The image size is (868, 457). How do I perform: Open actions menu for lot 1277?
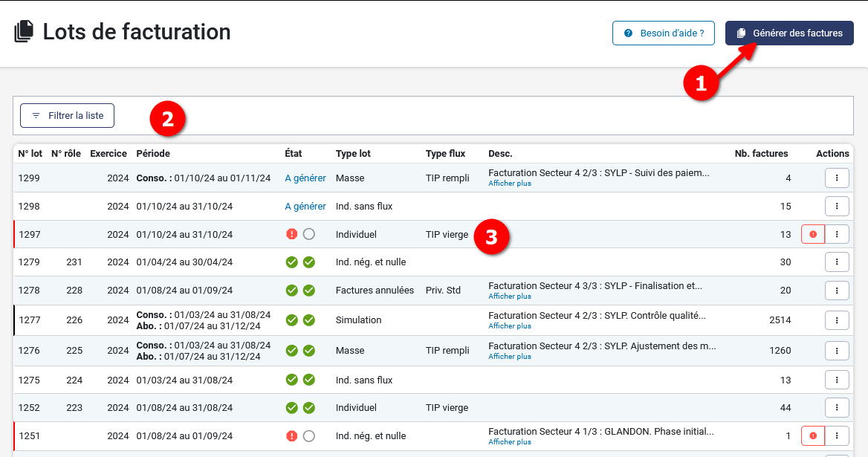pos(837,320)
